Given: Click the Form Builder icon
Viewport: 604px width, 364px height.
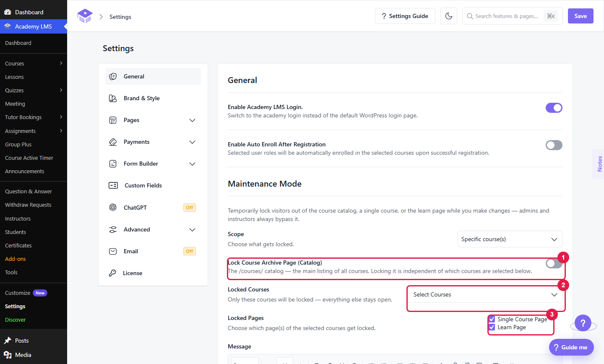Looking at the screenshot, I should click(113, 164).
